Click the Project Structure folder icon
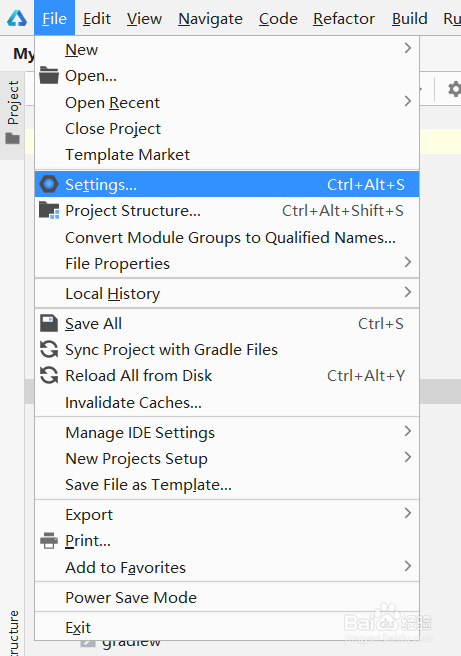Screen dimensions: 461x656 (49, 210)
